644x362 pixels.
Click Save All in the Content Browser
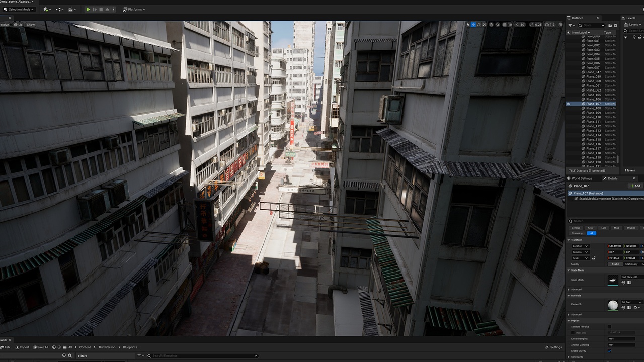[x=41, y=347]
